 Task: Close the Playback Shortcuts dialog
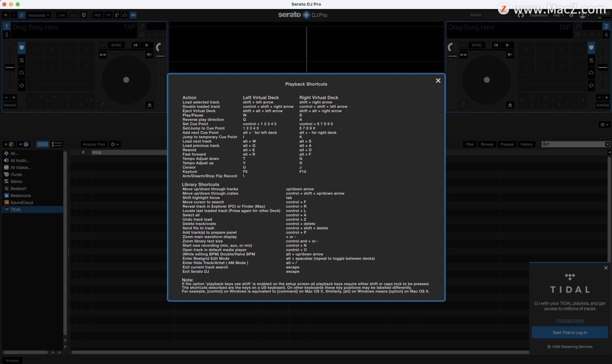click(438, 80)
